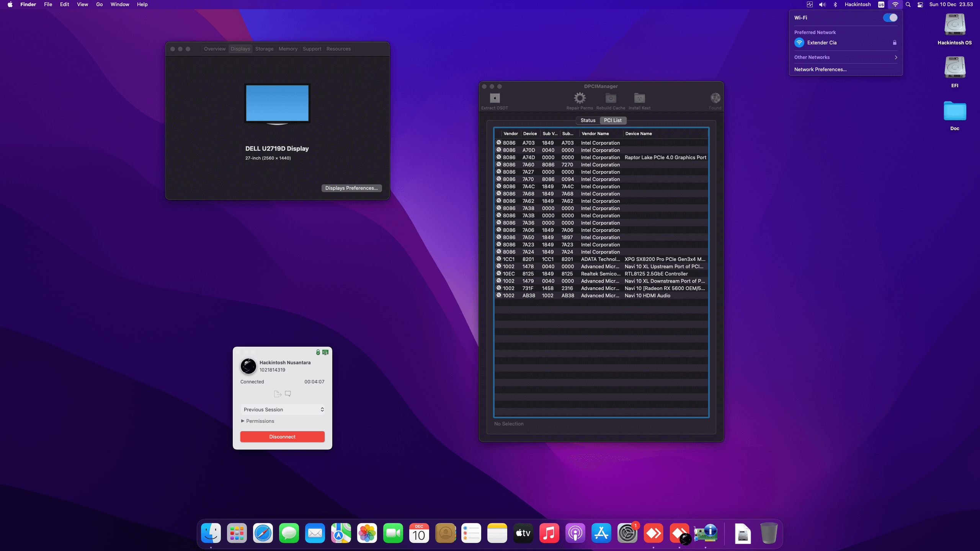Click the red Disconnect button
980x551 pixels.
283,437
